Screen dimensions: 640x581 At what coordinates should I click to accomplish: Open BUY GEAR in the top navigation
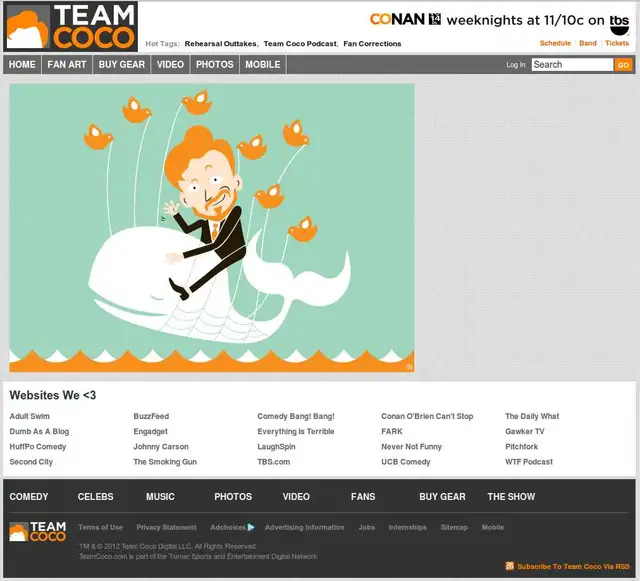122,65
